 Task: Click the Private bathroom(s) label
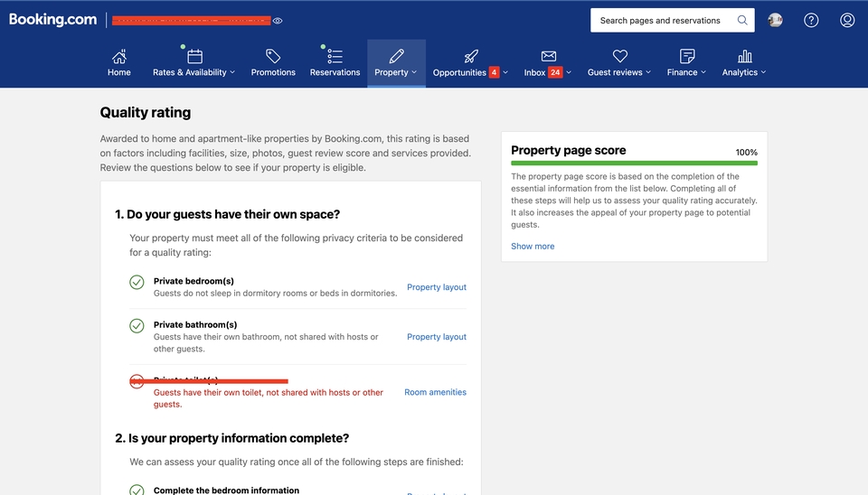coord(195,324)
